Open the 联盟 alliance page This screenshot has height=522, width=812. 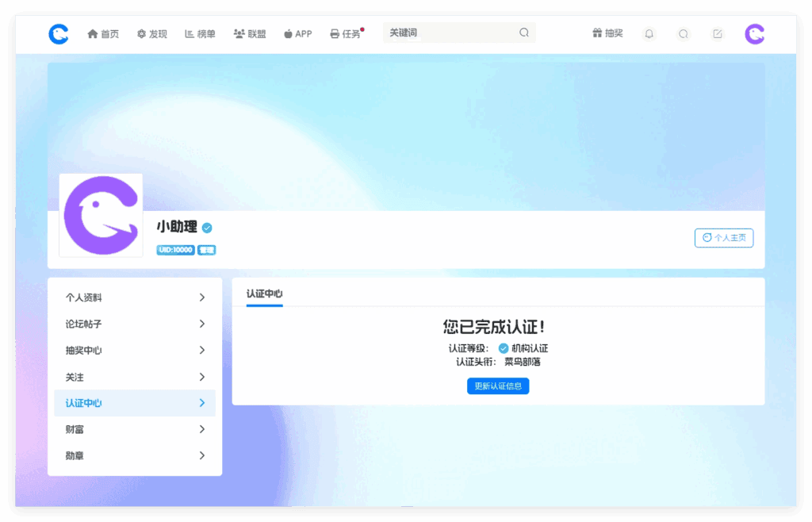[x=250, y=34]
